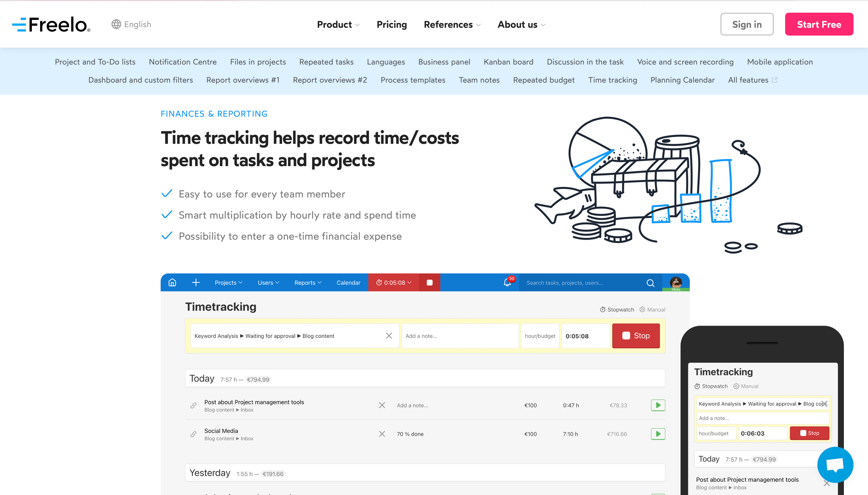Click the search icon in the top bar
This screenshot has width=868, height=495.
coord(652,283)
